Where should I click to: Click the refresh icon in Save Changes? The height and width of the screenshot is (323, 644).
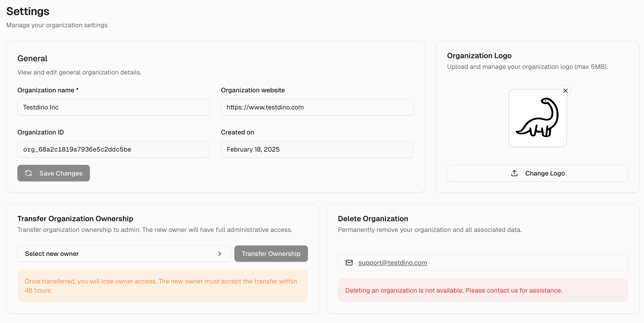point(29,173)
